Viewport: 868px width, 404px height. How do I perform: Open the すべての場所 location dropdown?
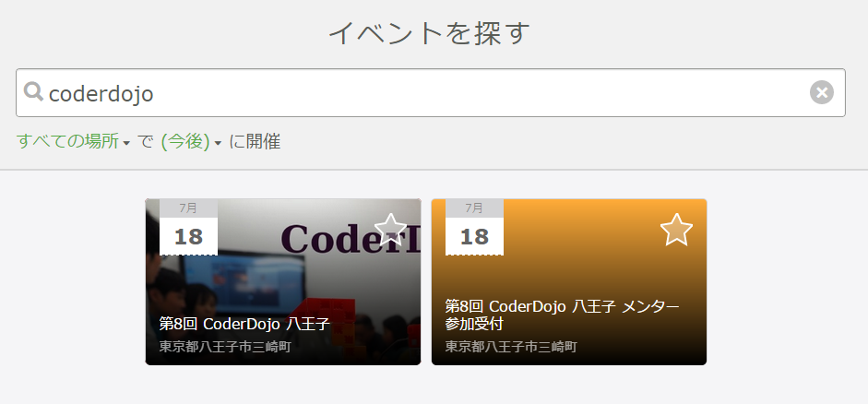click(x=73, y=142)
